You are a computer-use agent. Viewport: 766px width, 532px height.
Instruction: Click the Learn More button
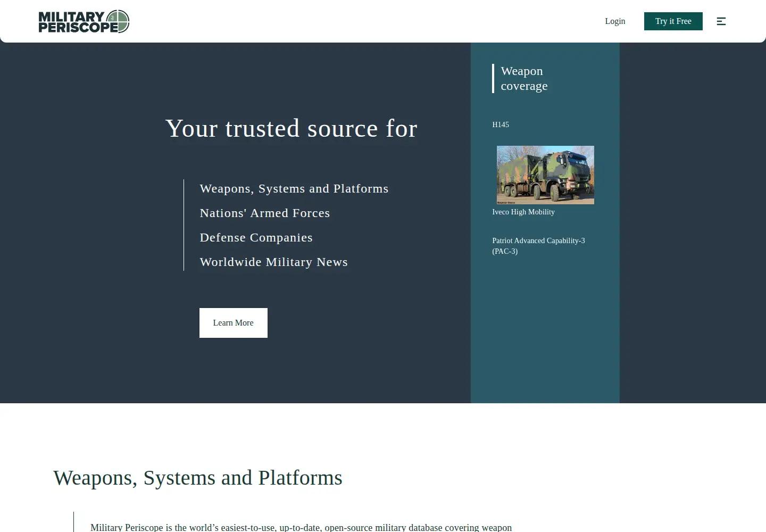click(234, 323)
